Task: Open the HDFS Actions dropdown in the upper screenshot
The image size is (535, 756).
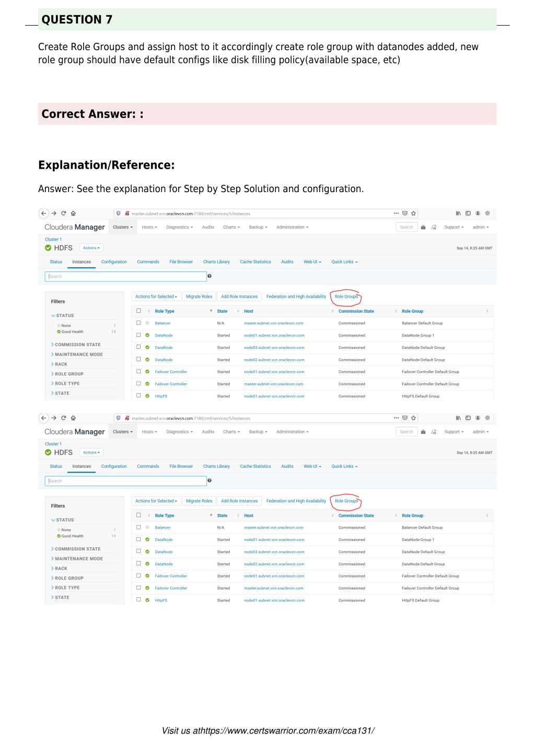Action: (91, 248)
